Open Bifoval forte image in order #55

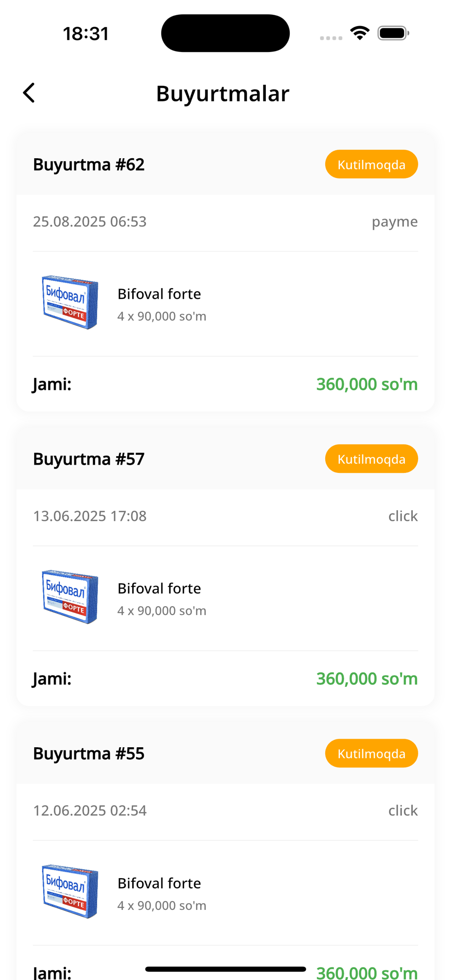(x=70, y=891)
